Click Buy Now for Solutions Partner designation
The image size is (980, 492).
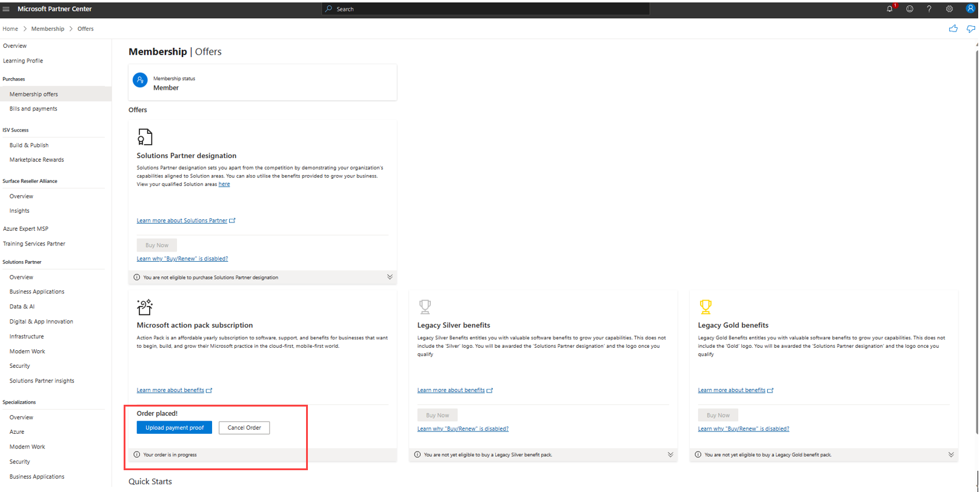[157, 245]
